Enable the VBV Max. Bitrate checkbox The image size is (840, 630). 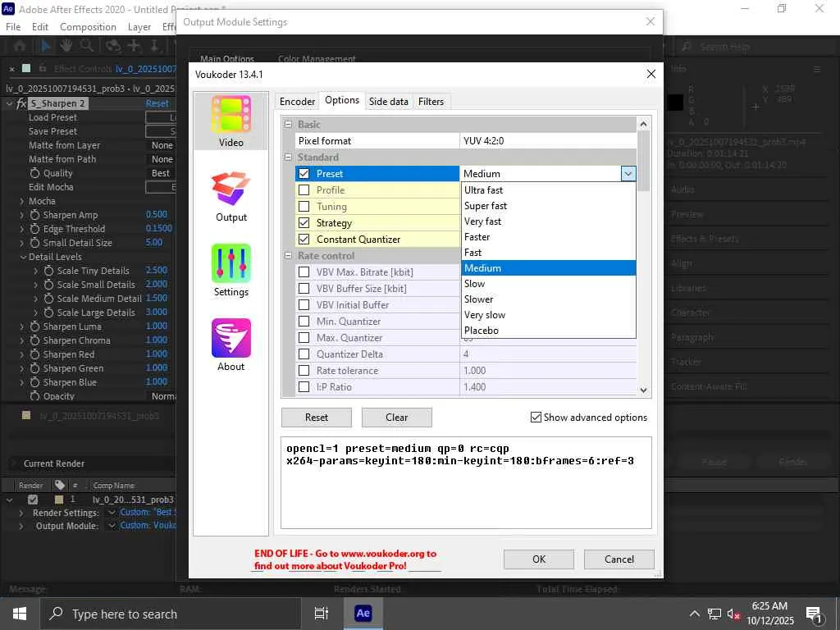pyautogui.click(x=304, y=272)
